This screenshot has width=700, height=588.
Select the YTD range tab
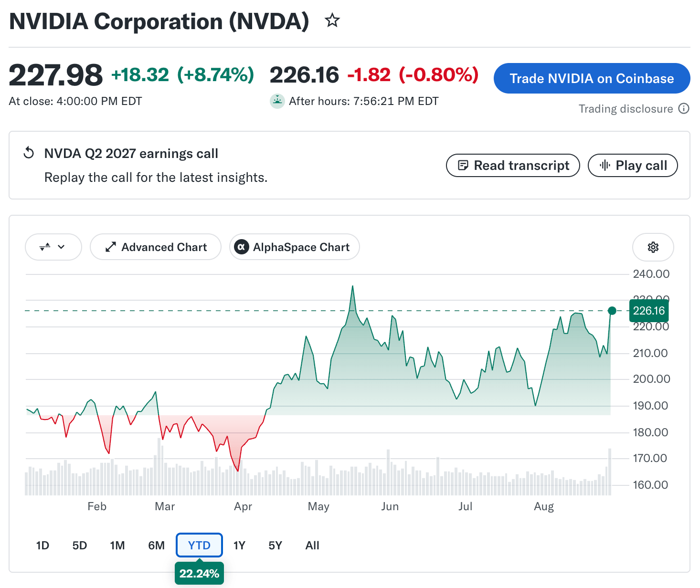point(199,545)
